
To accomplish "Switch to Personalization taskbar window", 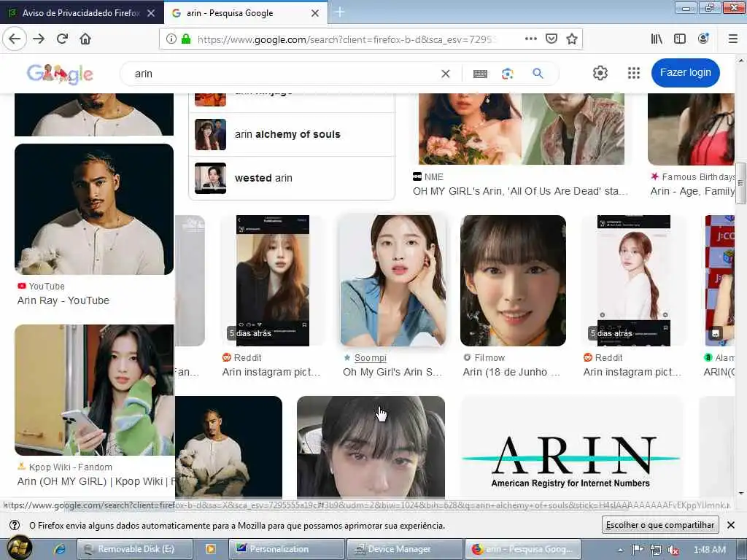I will click(x=286, y=549).
